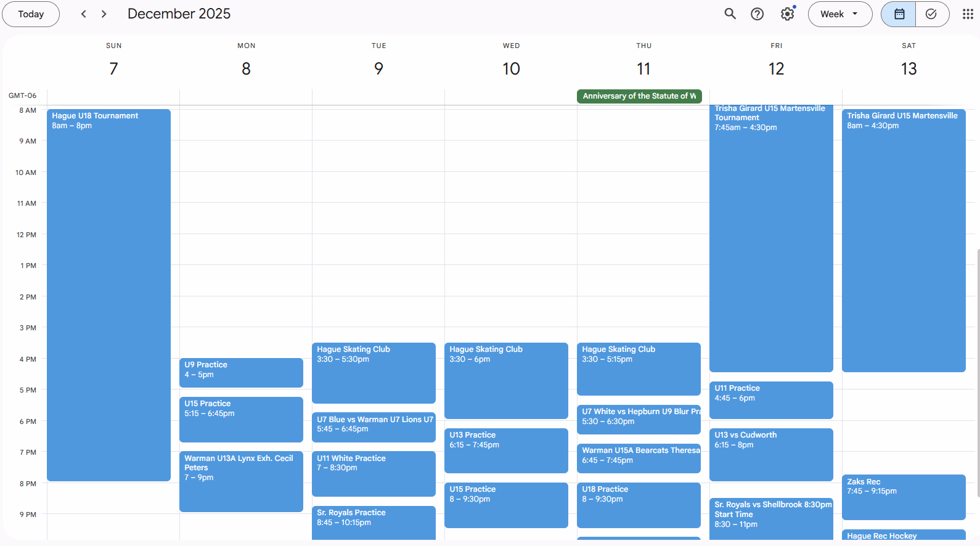Click Zaks Rec event on Saturday
The height and width of the screenshot is (546, 980).
[x=903, y=497]
